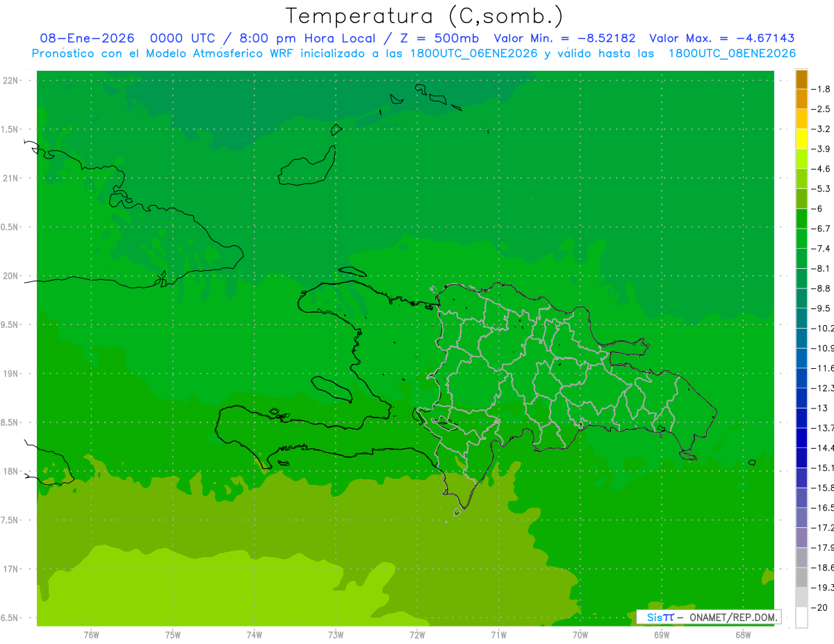Viewport: 834px width, 644px height.
Task: Click the "17N" latitude axis label
Action: click(12, 569)
